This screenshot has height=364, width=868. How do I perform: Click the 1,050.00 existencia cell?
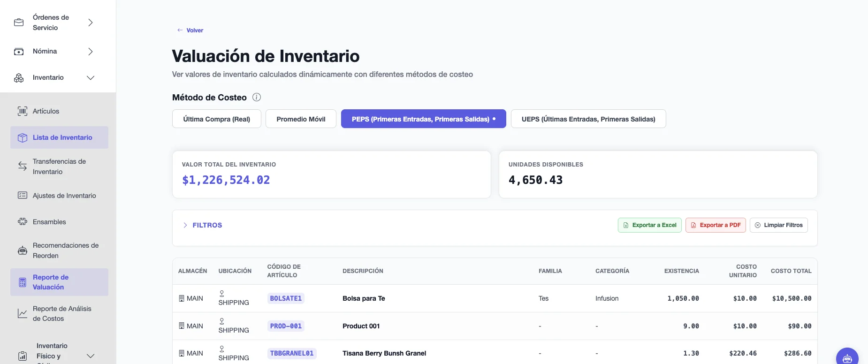click(683, 298)
